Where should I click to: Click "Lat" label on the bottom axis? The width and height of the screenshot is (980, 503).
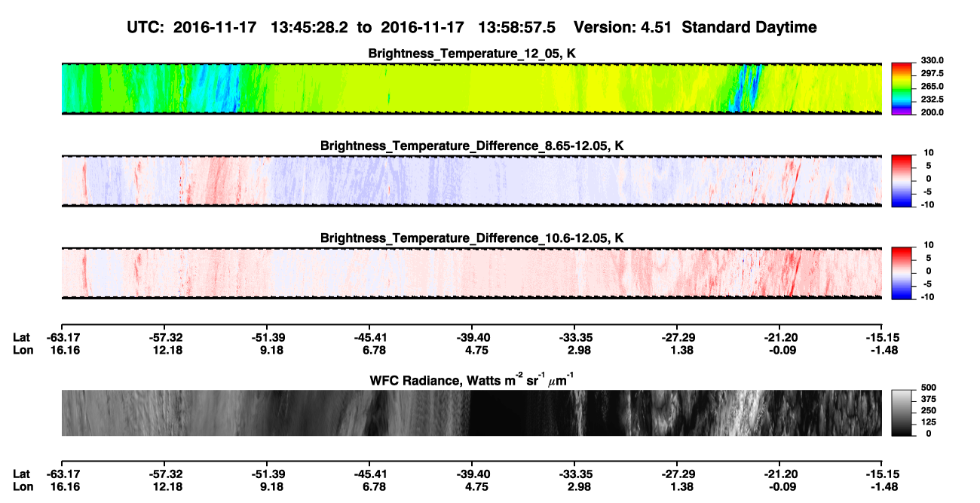22,474
